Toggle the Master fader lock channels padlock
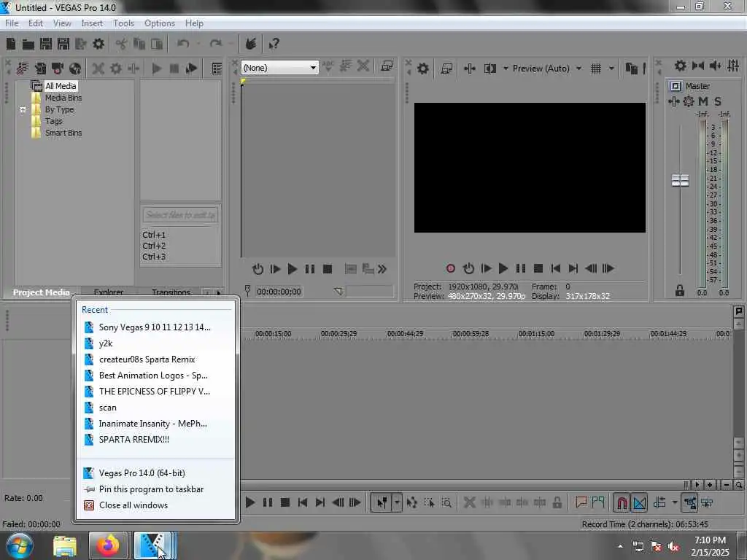Viewport: 747px width, 560px height. [679, 290]
